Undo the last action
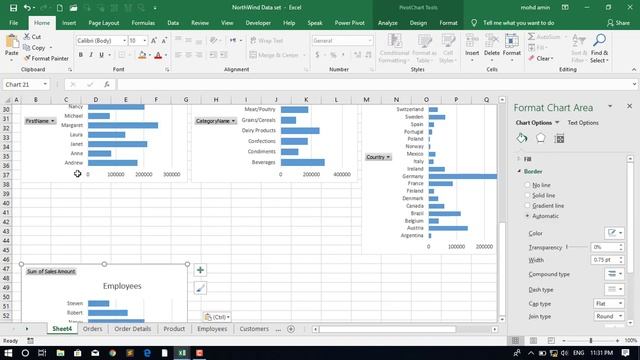 pos(27,8)
